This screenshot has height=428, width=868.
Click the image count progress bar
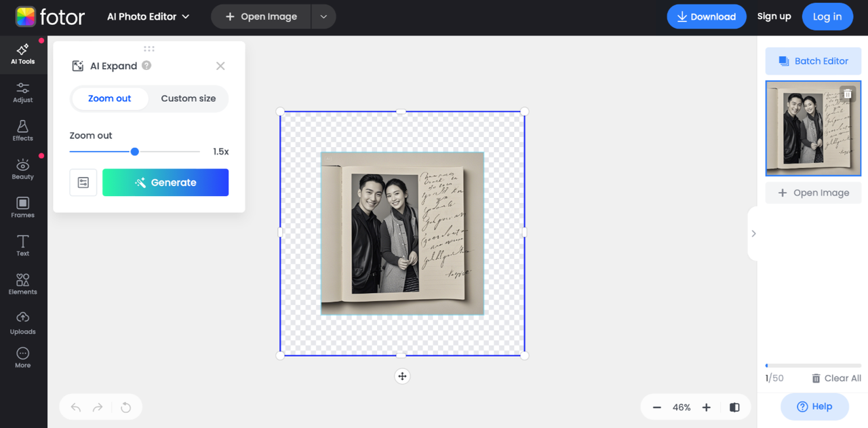click(x=814, y=366)
